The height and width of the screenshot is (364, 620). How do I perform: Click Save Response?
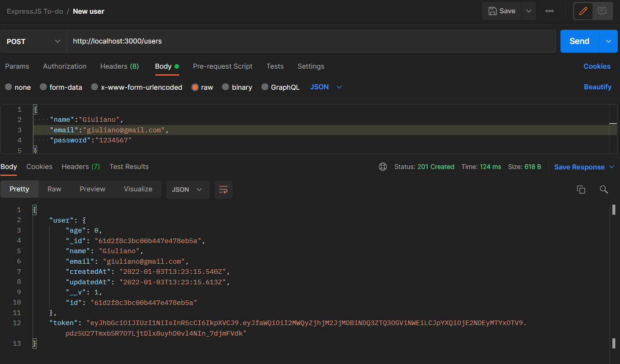[x=579, y=167]
